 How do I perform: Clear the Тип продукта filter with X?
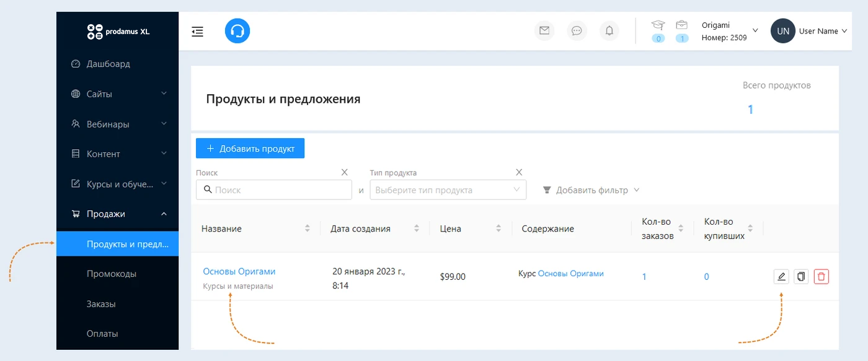pos(519,173)
